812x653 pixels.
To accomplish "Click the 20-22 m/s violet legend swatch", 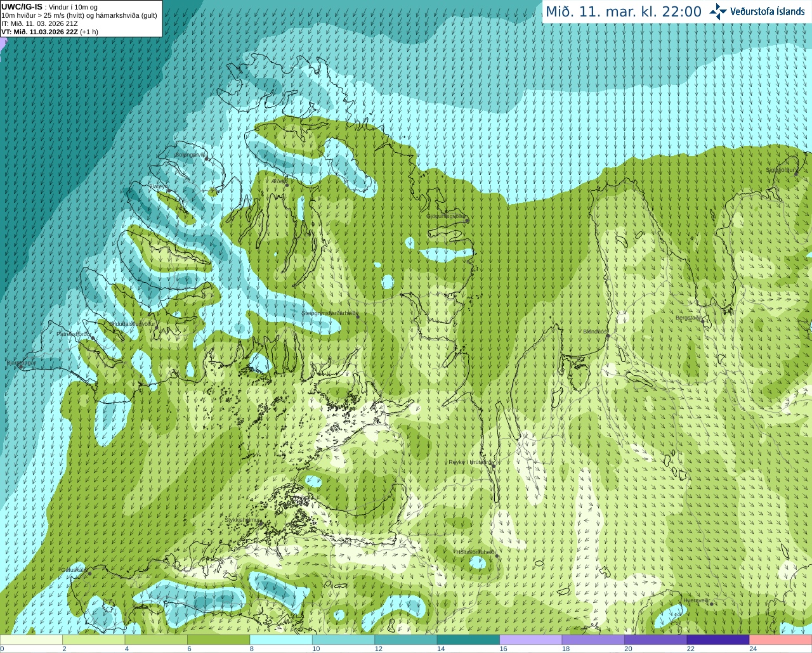I will (655, 640).
